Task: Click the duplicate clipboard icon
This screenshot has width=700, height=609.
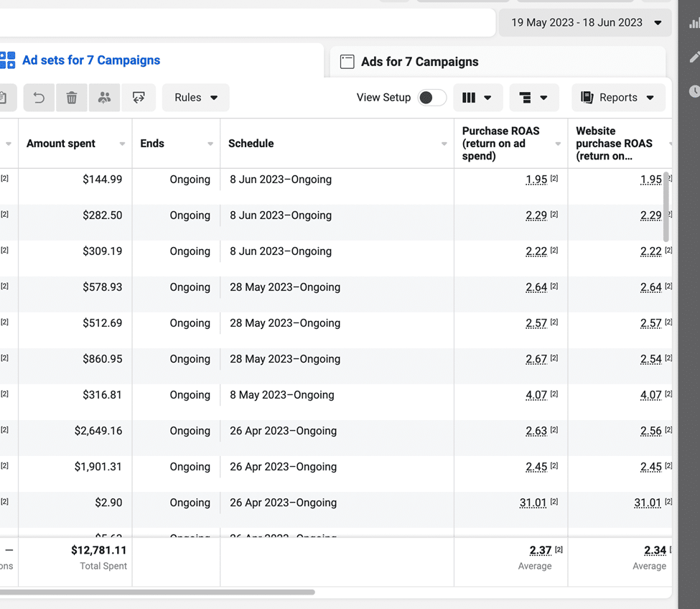Action: point(3,98)
